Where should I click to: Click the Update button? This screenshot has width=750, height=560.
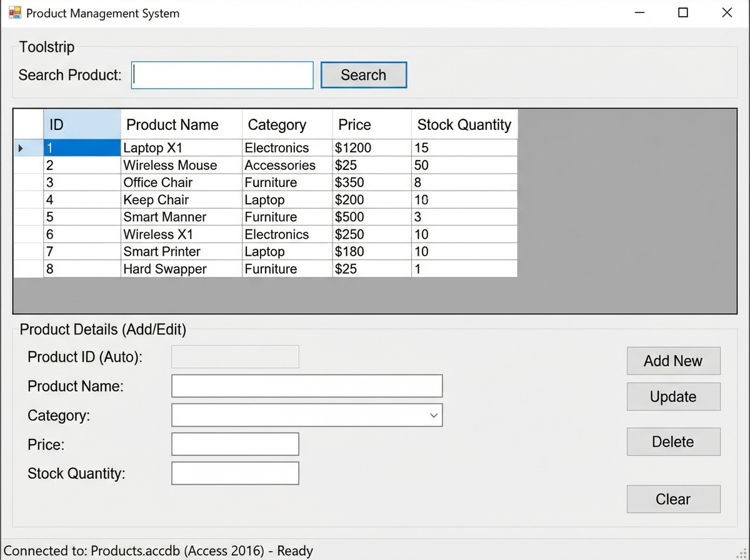pyautogui.click(x=673, y=396)
